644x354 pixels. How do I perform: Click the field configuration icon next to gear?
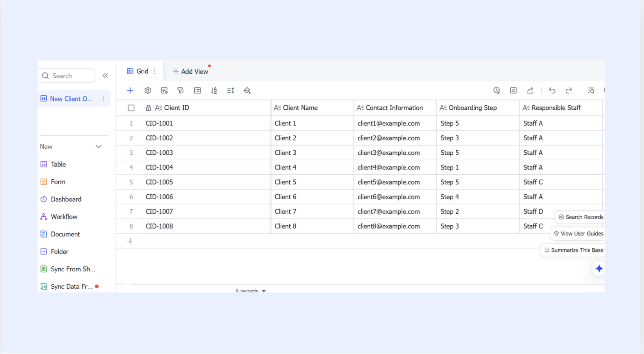(x=164, y=91)
